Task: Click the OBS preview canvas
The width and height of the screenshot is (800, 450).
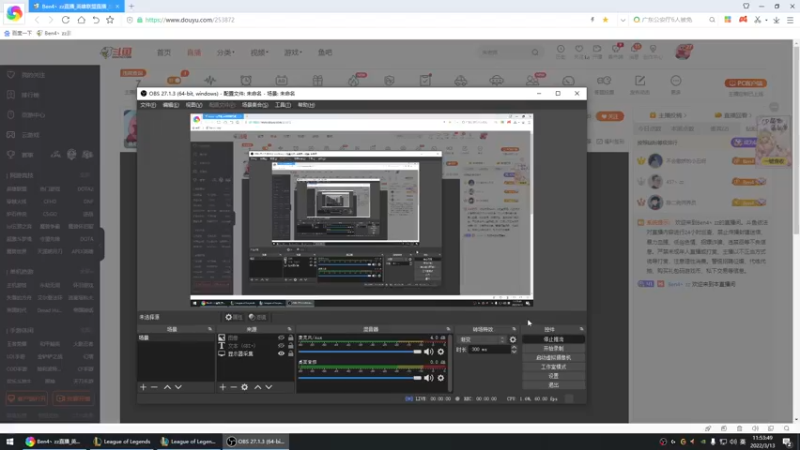Action: coord(362,210)
